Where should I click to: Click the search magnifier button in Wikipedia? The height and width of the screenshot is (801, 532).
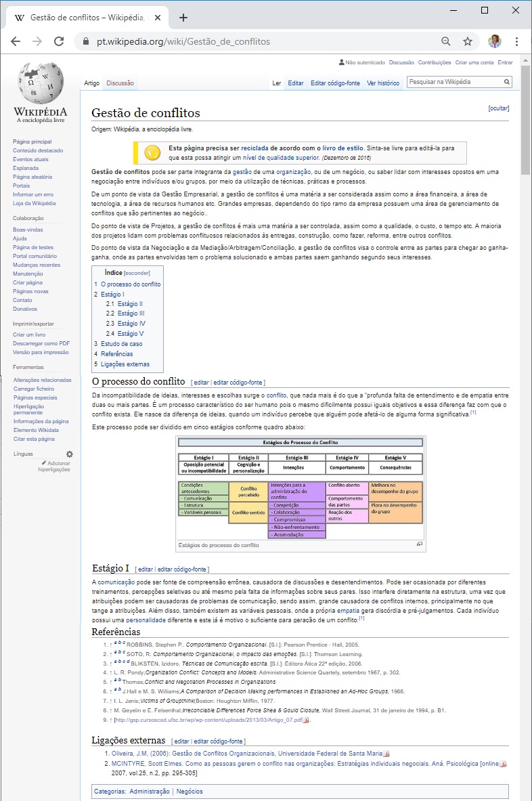pos(506,82)
